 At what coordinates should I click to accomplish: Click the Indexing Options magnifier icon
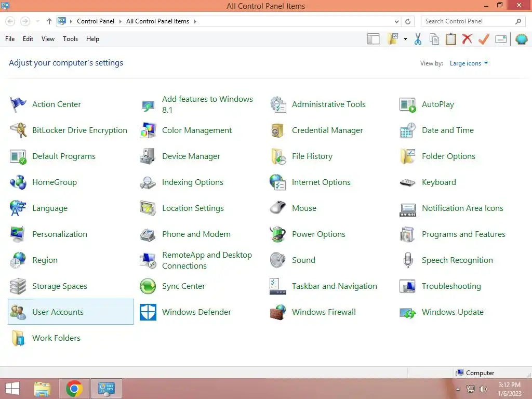(x=148, y=182)
